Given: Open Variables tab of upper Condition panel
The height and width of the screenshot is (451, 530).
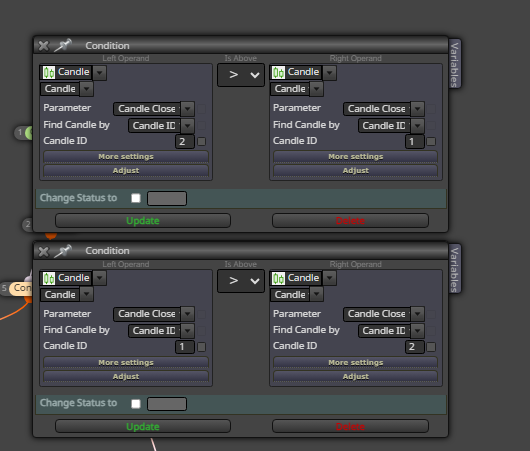Looking at the screenshot, I should 455,64.
